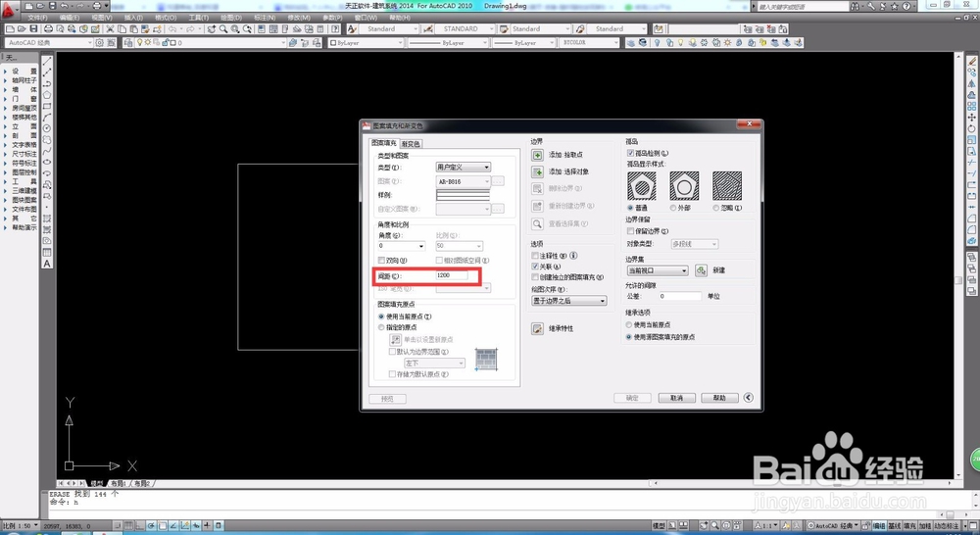Select 使用当前原点 radio under 继承选项

[x=629, y=325]
